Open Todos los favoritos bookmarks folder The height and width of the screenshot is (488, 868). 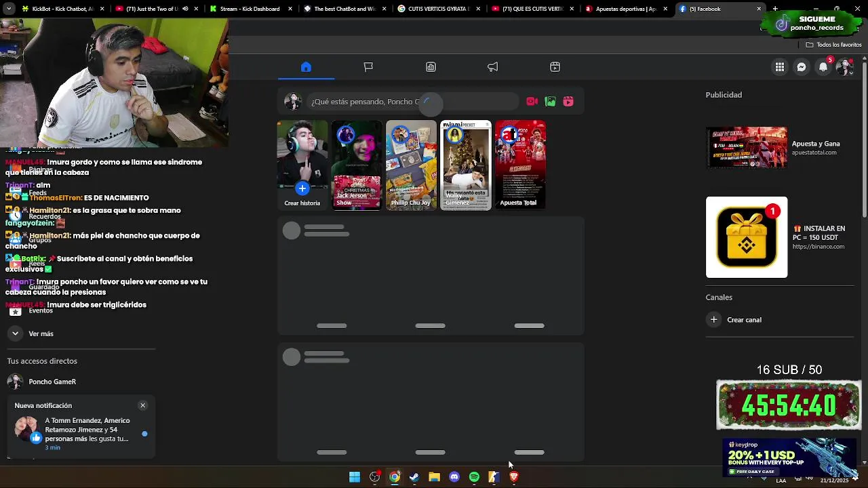coord(833,45)
